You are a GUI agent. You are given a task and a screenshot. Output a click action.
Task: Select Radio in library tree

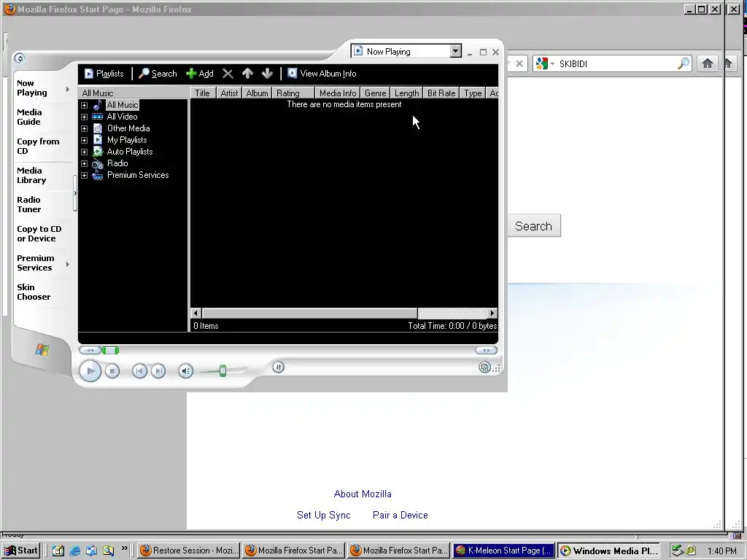click(117, 163)
